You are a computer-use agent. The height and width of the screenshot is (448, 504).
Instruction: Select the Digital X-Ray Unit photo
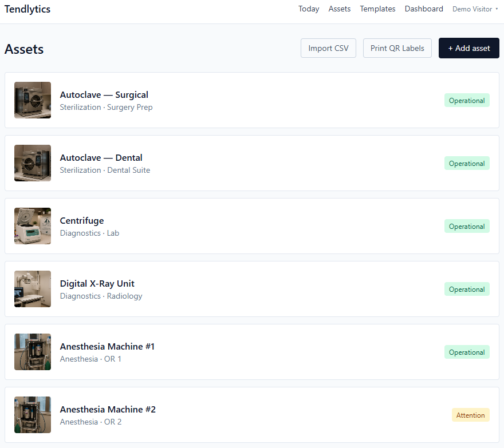click(33, 289)
